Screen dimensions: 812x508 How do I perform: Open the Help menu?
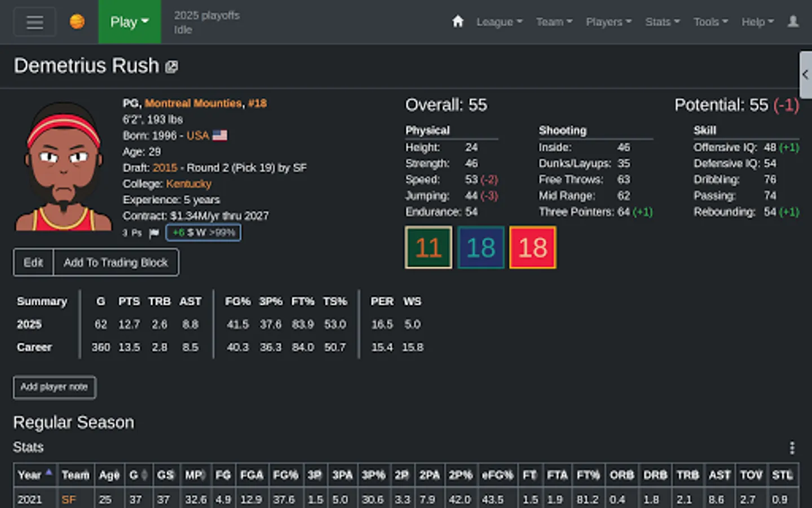pos(757,22)
